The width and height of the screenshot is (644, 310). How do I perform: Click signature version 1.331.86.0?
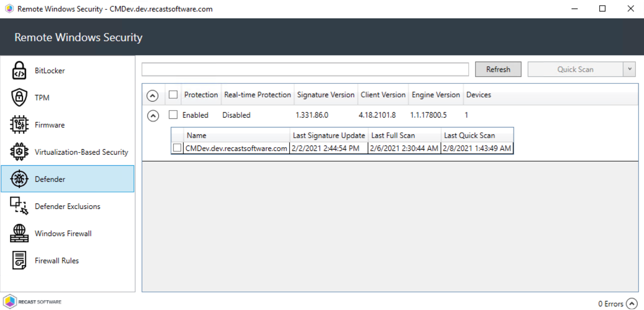coord(312,116)
